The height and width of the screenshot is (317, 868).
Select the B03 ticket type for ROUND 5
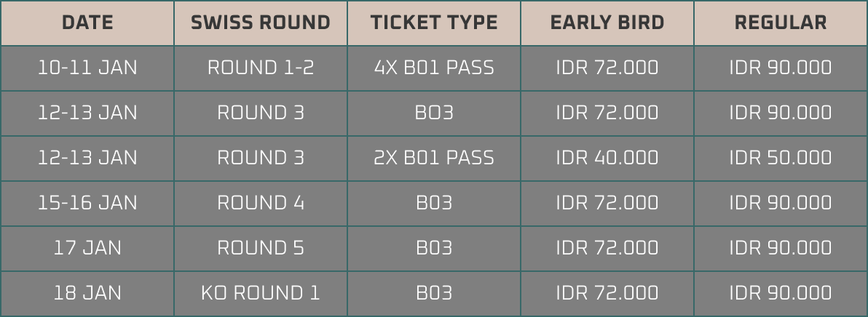point(434,248)
